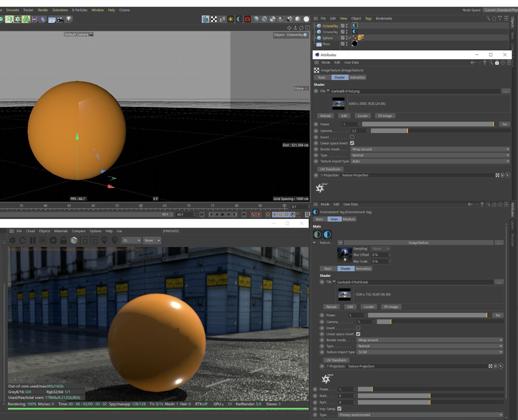Open Texture import type 32 bit dropdown

(430, 352)
